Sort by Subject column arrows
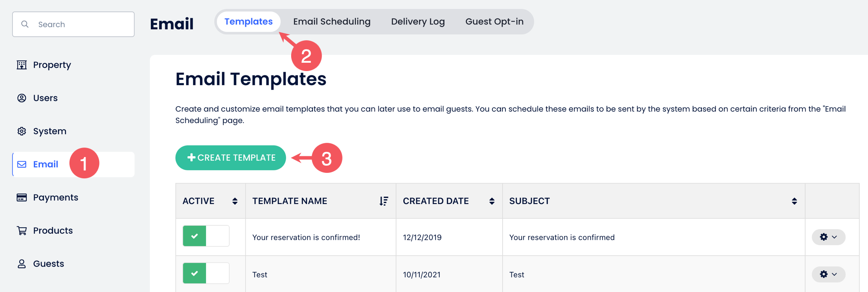The height and width of the screenshot is (292, 868). click(x=794, y=201)
